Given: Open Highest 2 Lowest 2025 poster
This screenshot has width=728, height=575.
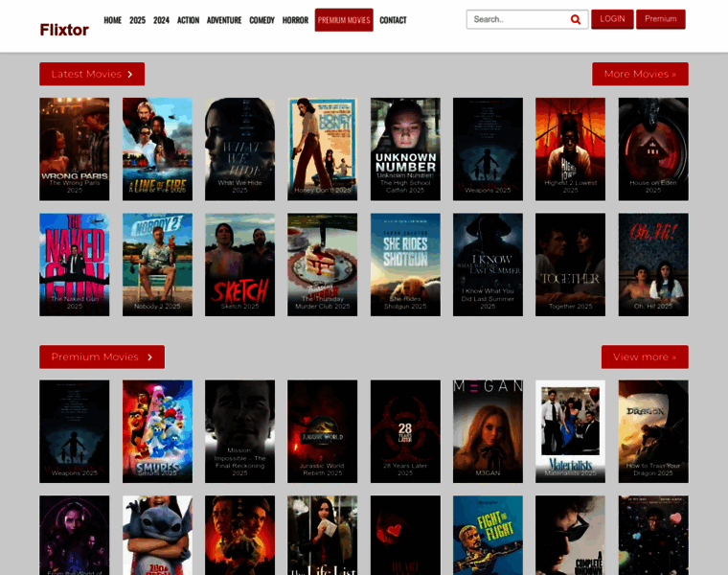Looking at the screenshot, I should pyautogui.click(x=570, y=149).
